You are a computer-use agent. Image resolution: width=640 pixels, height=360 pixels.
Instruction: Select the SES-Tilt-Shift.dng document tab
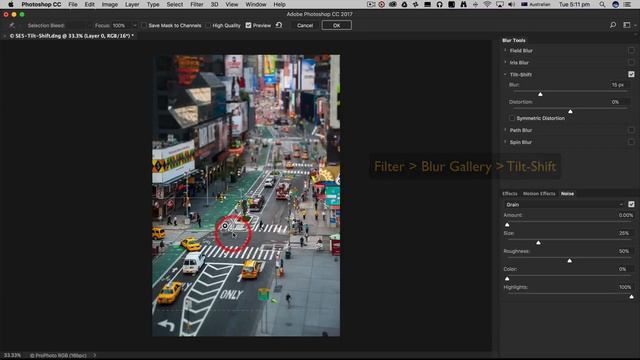point(71,36)
